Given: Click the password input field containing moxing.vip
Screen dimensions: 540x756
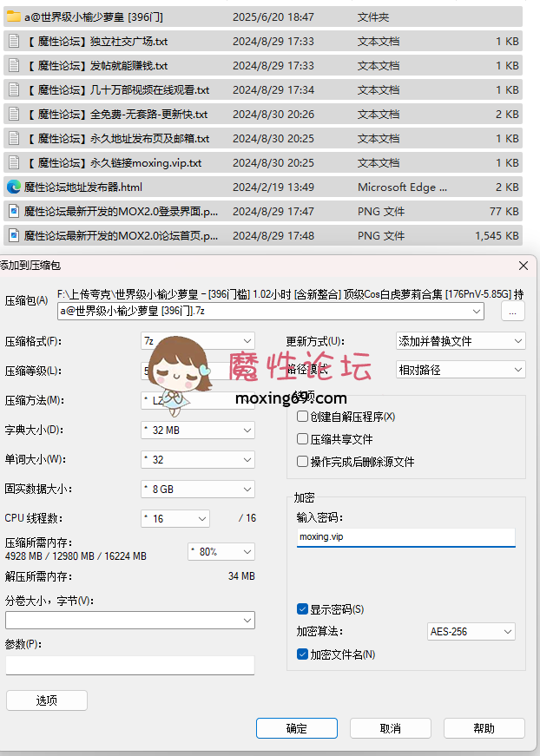Looking at the screenshot, I should pyautogui.click(x=406, y=537).
